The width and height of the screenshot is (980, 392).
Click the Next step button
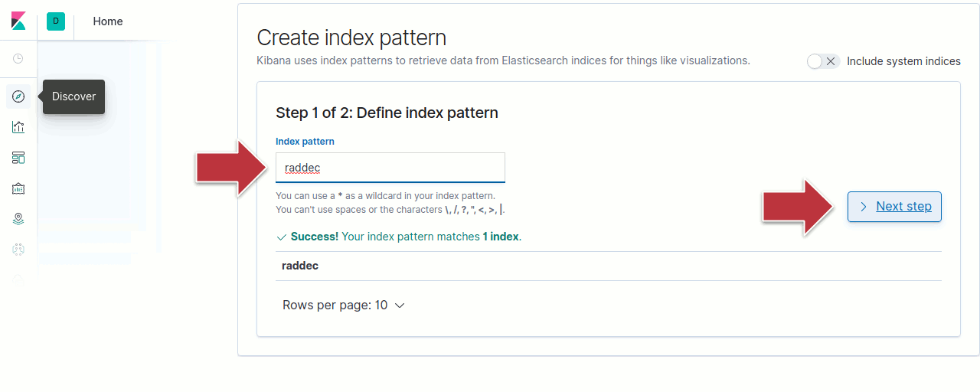tap(894, 207)
